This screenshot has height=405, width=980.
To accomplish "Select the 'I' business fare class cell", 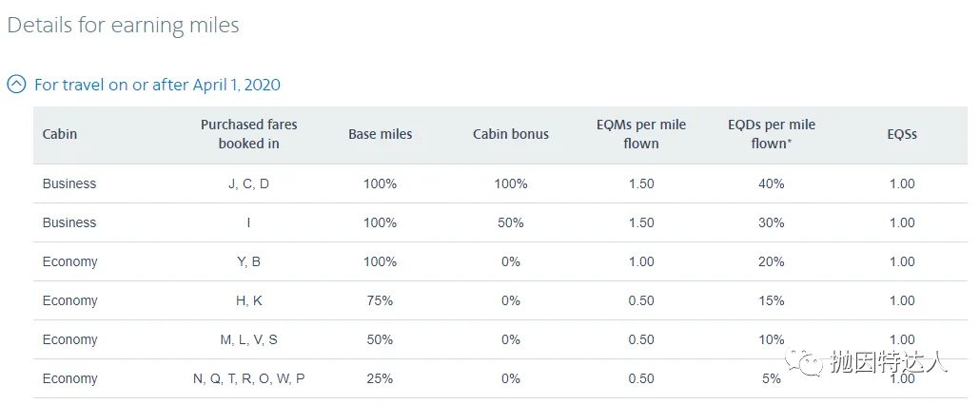I will point(248,222).
